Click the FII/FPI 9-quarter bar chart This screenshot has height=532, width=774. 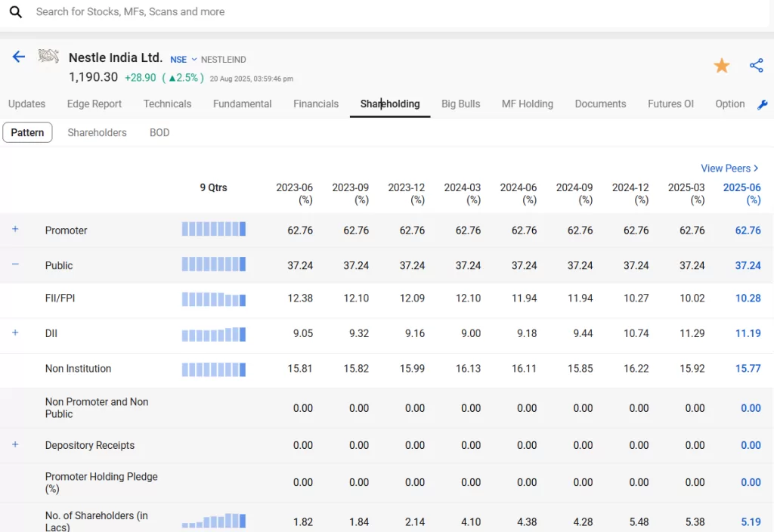214,299
